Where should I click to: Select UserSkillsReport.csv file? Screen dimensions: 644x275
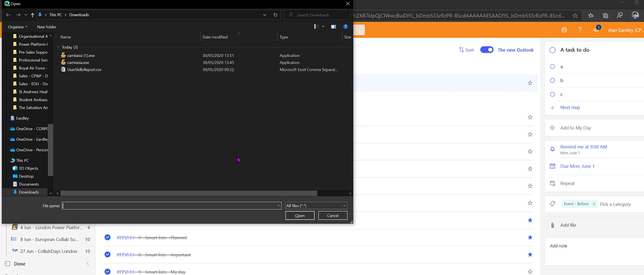tap(84, 69)
